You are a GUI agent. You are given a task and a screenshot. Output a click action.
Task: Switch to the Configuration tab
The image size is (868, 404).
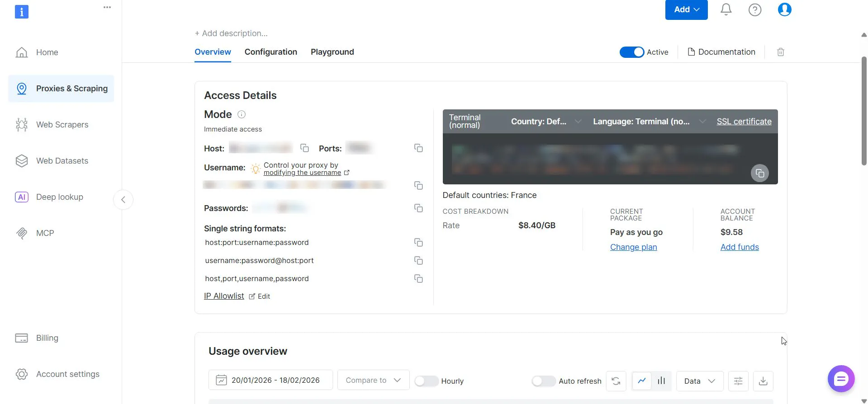(x=271, y=52)
